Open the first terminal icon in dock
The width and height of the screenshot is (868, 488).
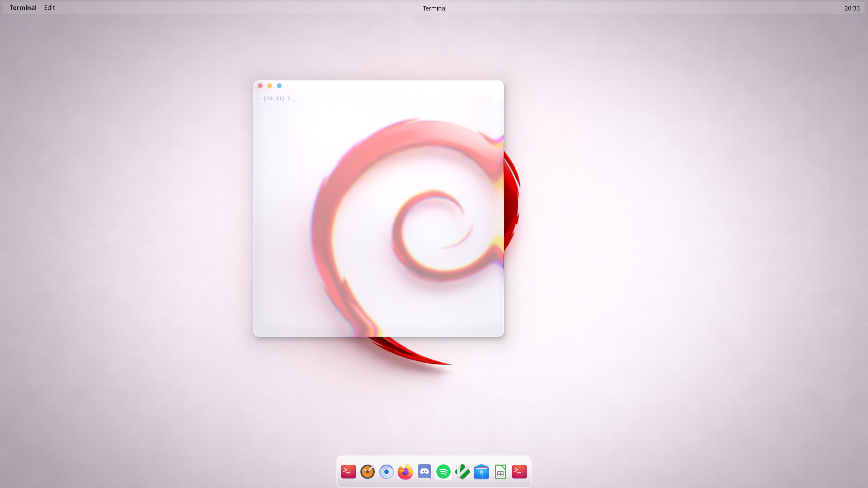pos(348,472)
